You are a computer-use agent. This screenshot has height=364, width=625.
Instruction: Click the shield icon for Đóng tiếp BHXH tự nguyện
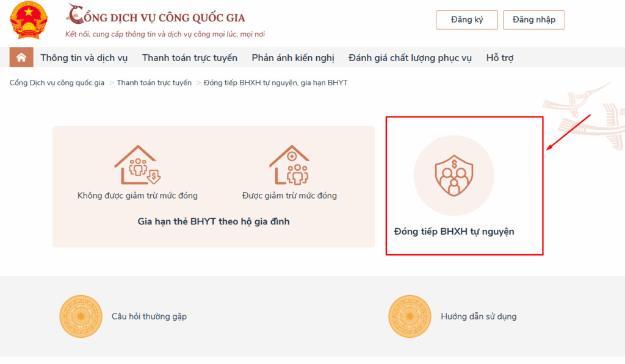click(x=454, y=176)
